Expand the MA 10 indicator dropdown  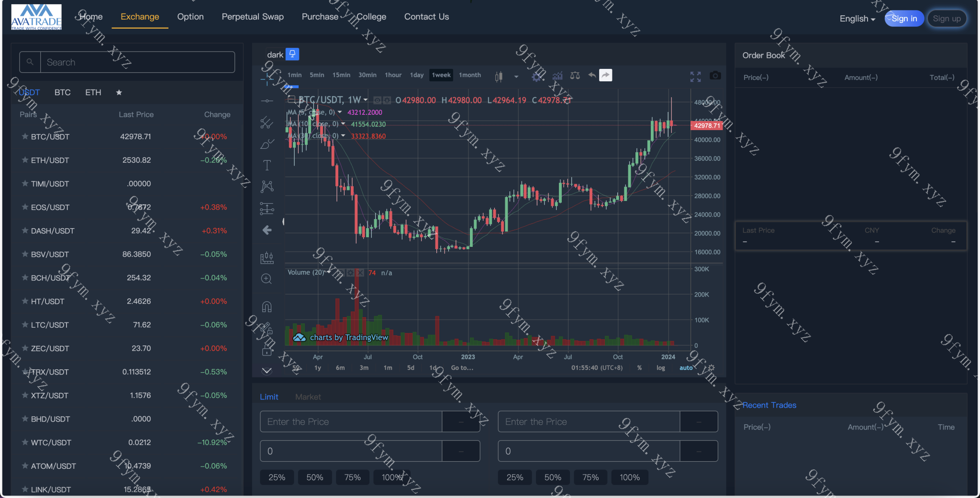(x=343, y=124)
